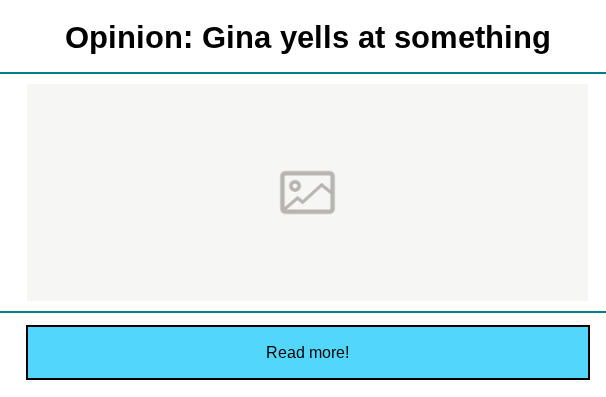
Task: Click the teal divider line above Read more
Action: [303, 312]
